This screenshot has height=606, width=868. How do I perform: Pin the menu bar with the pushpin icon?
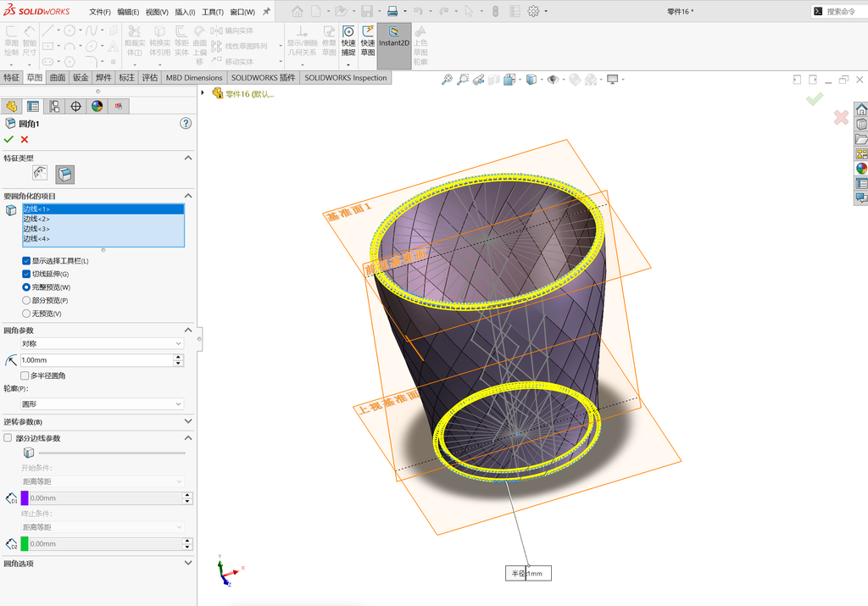(x=266, y=12)
